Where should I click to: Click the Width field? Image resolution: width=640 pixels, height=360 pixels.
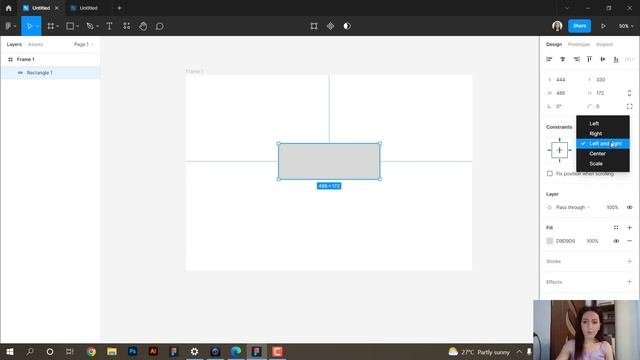(564, 93)
